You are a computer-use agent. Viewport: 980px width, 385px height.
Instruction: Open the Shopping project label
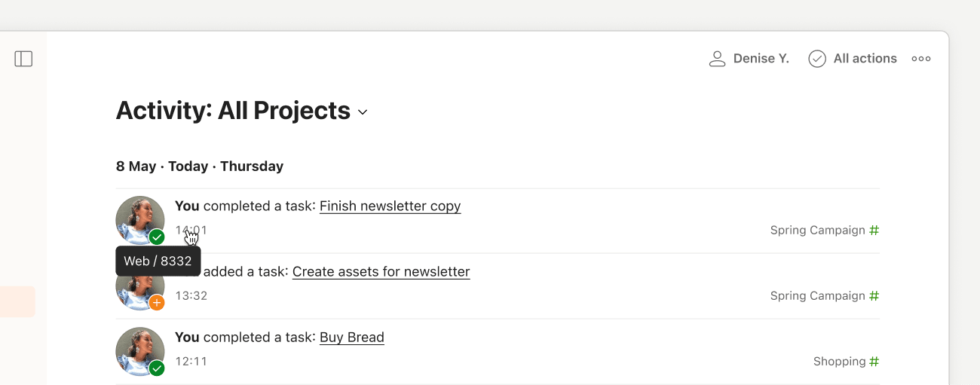click(x=839, y=362)
